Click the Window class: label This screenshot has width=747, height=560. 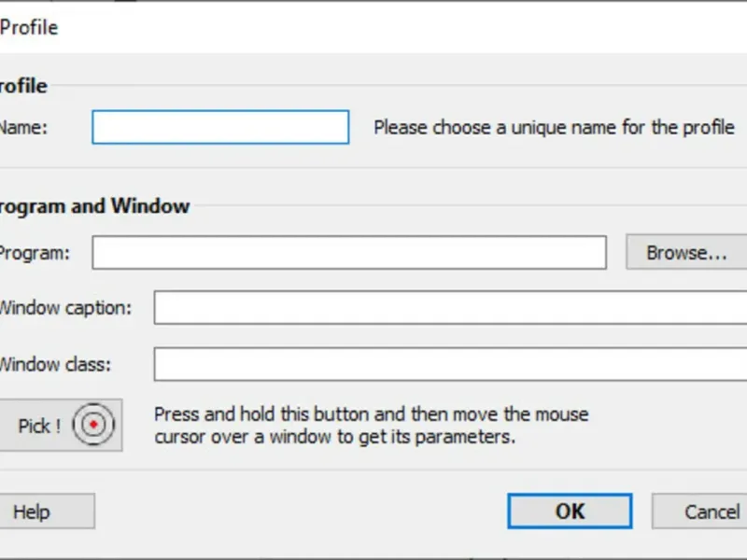click(54, 364)
